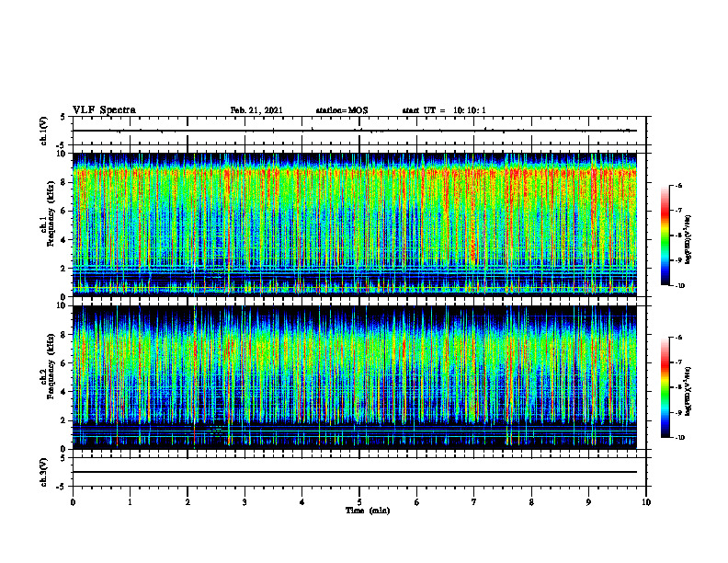Click the "-10" tick on ch.2 color bar
Screen dimensions: 728x563
coord(680,438)
